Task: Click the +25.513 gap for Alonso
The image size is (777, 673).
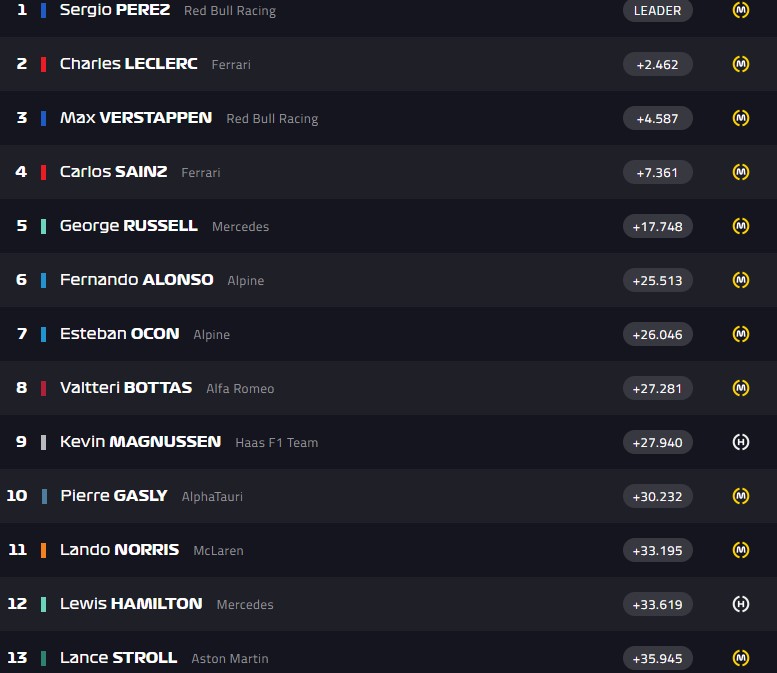Action: tap(657, 280)
